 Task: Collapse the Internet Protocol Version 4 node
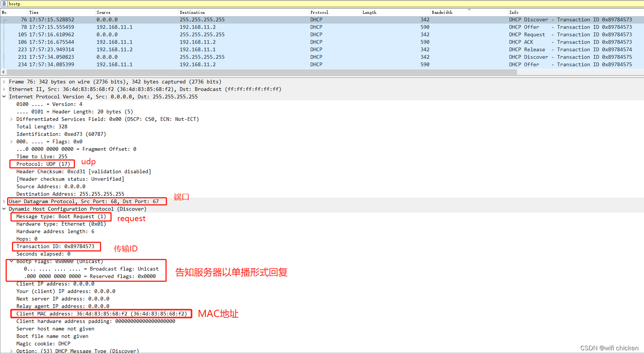tap(4, 97)
